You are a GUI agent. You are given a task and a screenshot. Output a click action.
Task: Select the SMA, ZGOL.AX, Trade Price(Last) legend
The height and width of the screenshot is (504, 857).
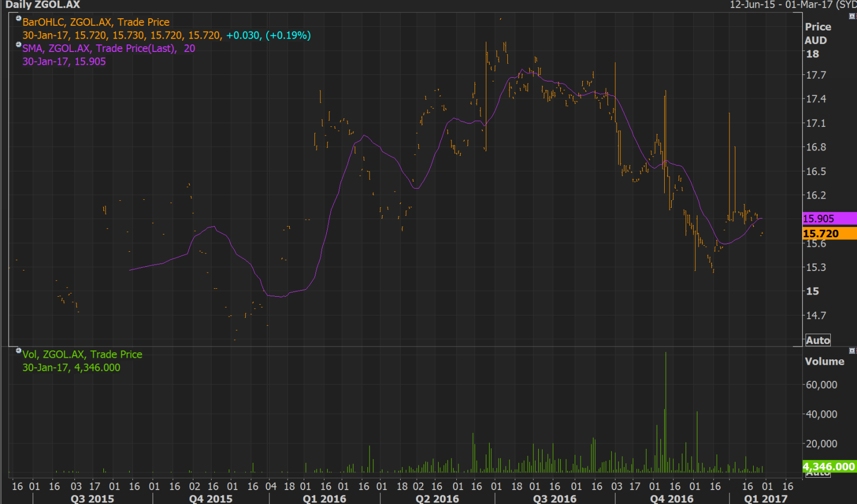[109, 48]
